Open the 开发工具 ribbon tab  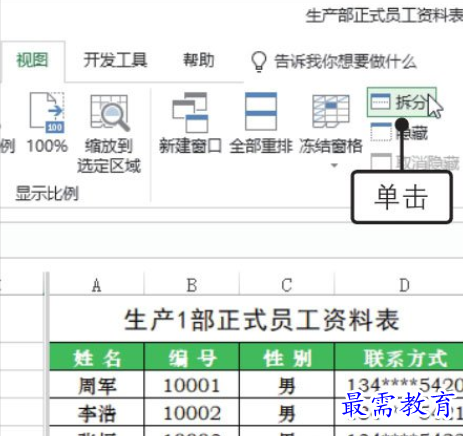[x=115, y=60]
